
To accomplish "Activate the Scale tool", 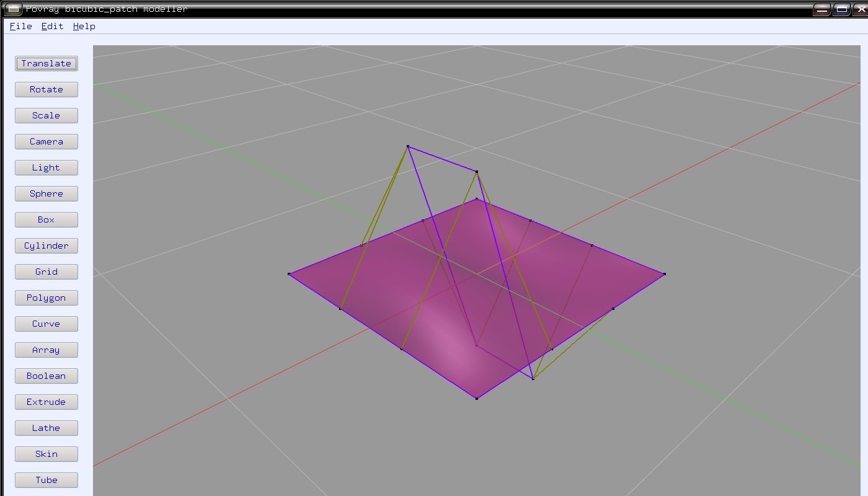I will tap(46, 115).
